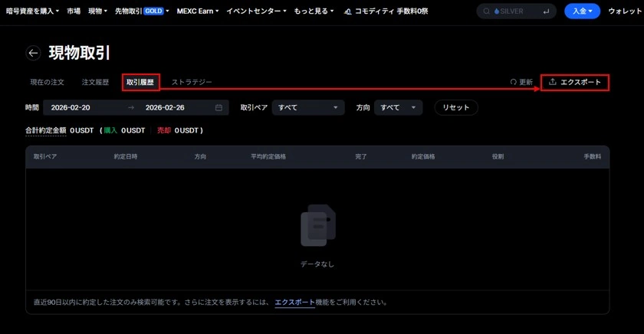Click the 約定価格 column header
Screen dimensions: 644x334
423,157
